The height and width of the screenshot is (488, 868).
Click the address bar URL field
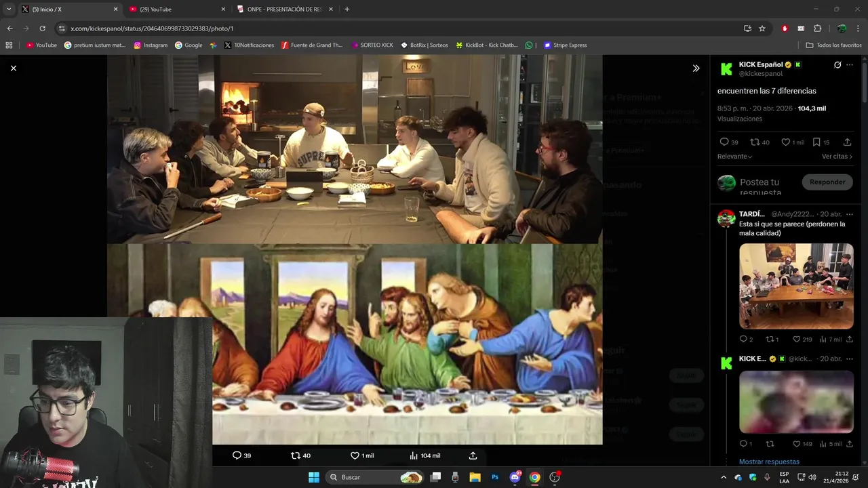[400, 28]
